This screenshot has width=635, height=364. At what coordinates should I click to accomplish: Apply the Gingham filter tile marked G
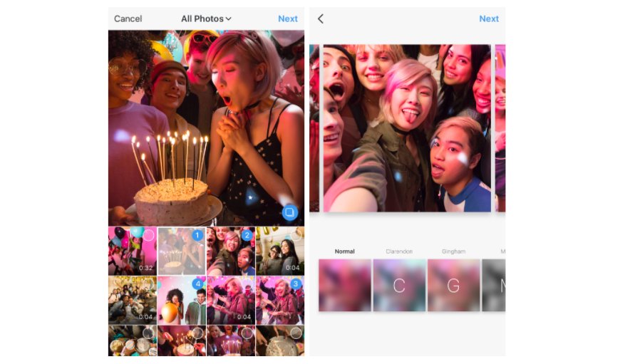pos(453,286)
